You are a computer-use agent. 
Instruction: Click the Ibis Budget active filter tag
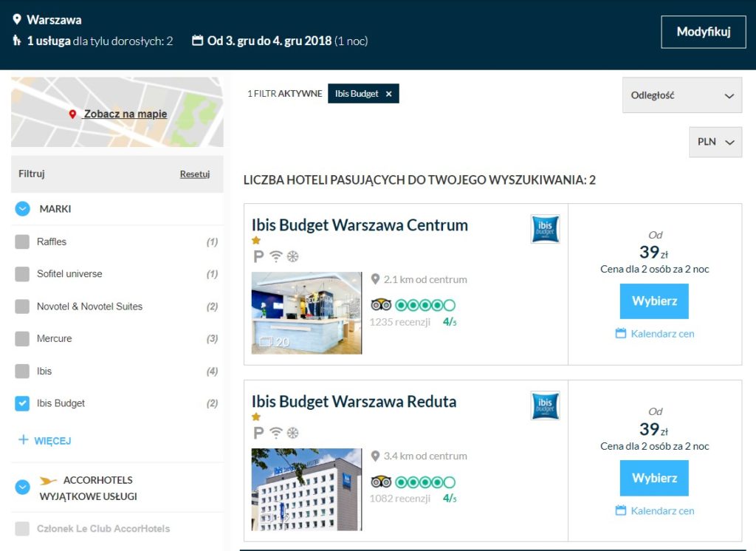coord(363,94)
